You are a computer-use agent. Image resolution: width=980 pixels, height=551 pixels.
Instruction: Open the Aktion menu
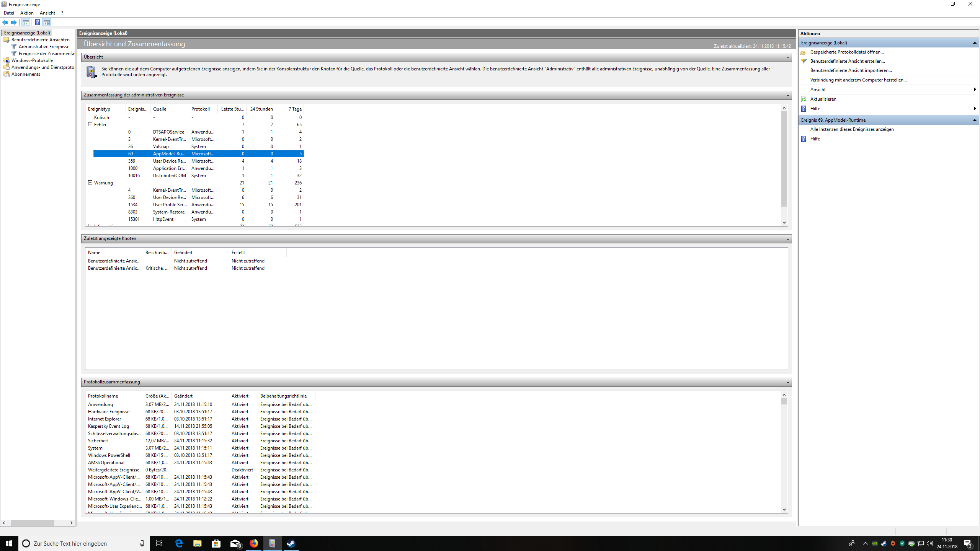(x=26, y=13)
